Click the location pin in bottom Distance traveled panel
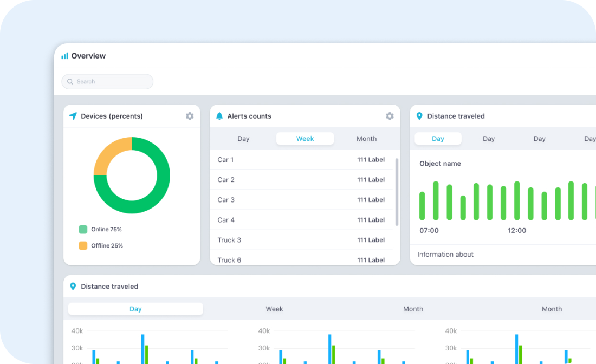 [73, 287]
